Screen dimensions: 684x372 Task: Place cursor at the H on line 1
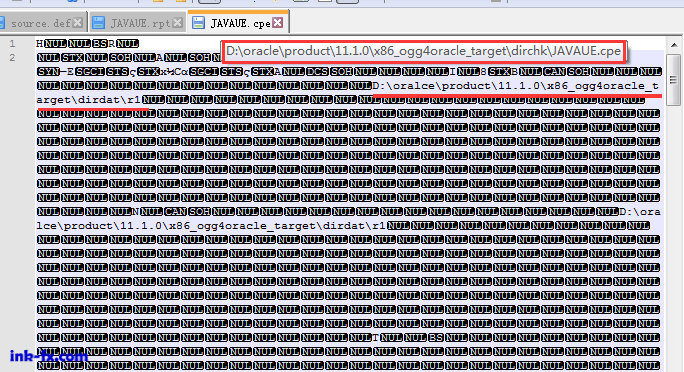[x=40, y=44]
